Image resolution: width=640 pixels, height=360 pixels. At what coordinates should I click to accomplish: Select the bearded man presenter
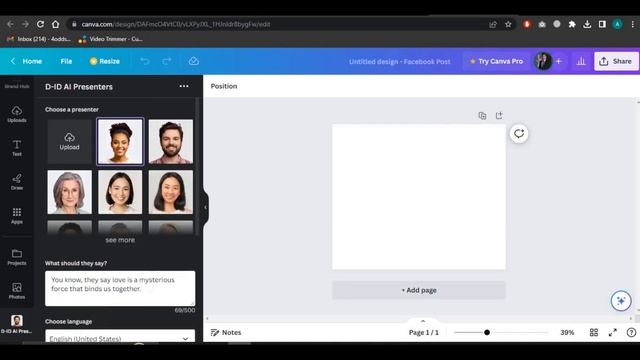[171, 141]
